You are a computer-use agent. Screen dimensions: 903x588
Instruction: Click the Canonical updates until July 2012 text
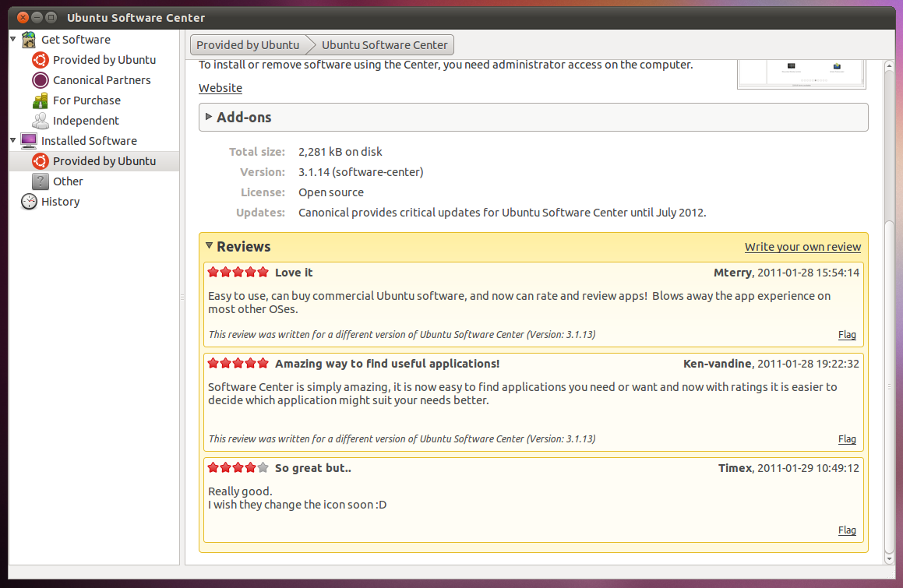[503, 213]
